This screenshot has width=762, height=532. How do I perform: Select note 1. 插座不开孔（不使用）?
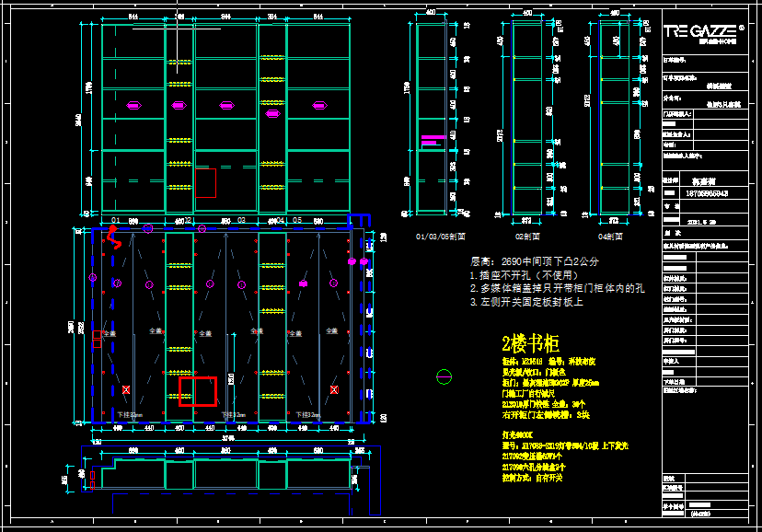tap(524, 275)
